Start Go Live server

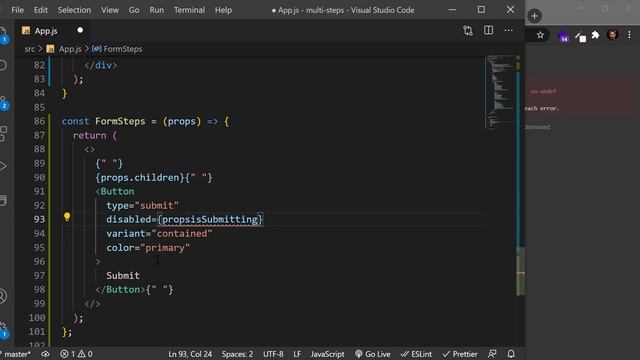point(372,354)
